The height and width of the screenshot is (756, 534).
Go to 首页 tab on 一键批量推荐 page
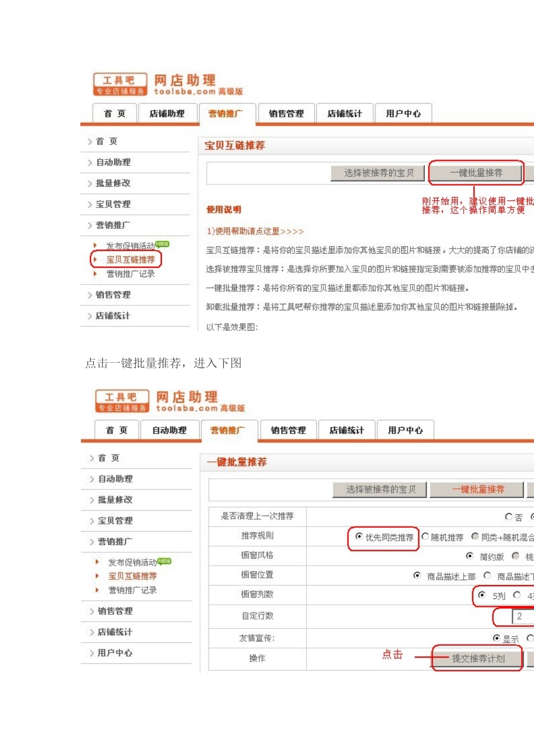[117, 430]
